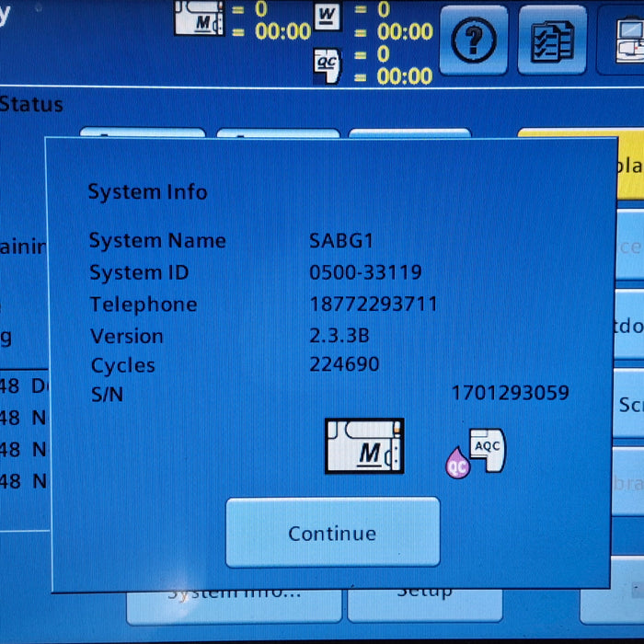This screenshot has height=644, width=644.
Task: Click the System Info dialog title
Action: (x=148, y=191)
